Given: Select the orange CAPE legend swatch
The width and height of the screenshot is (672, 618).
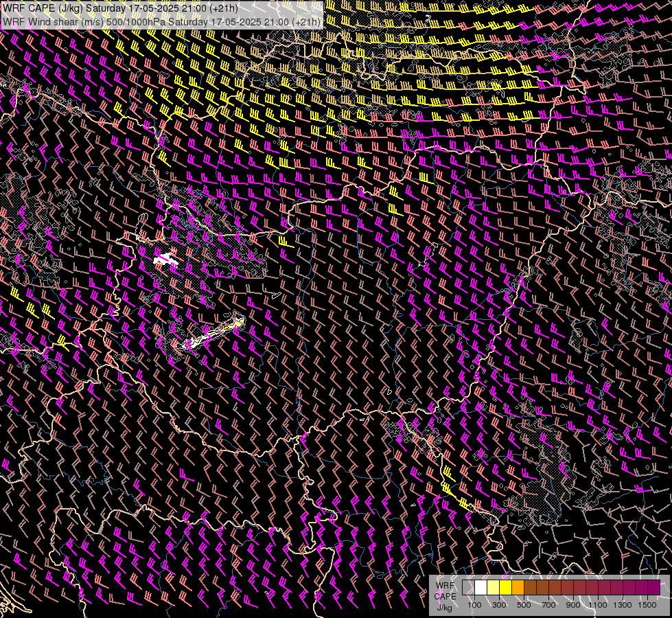Looking at the screenshot, I should 518,588.
